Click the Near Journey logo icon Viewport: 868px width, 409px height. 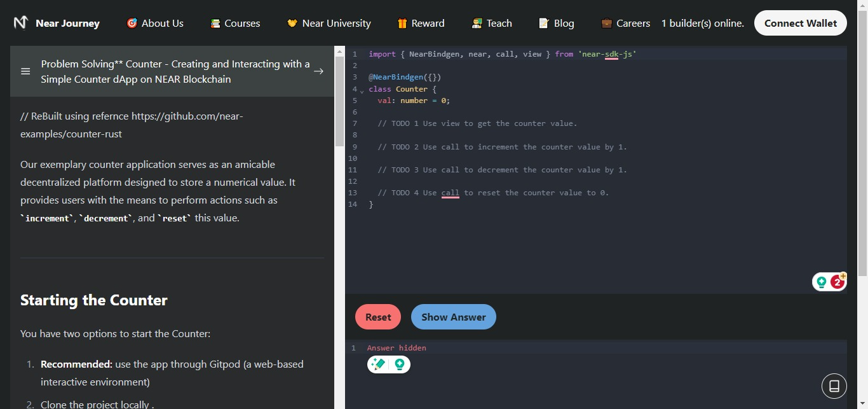click(x=21, y=23)
